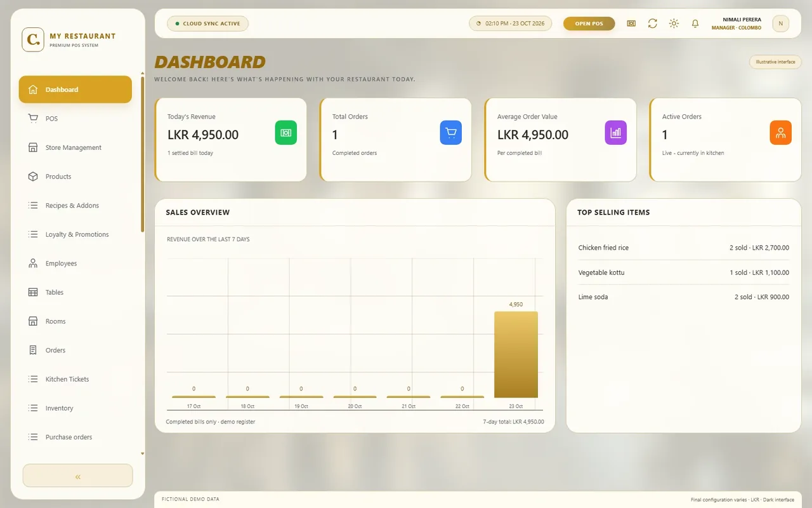
Task: Navigate to Kitchen Tickets
Action: (x=75, y=379)
